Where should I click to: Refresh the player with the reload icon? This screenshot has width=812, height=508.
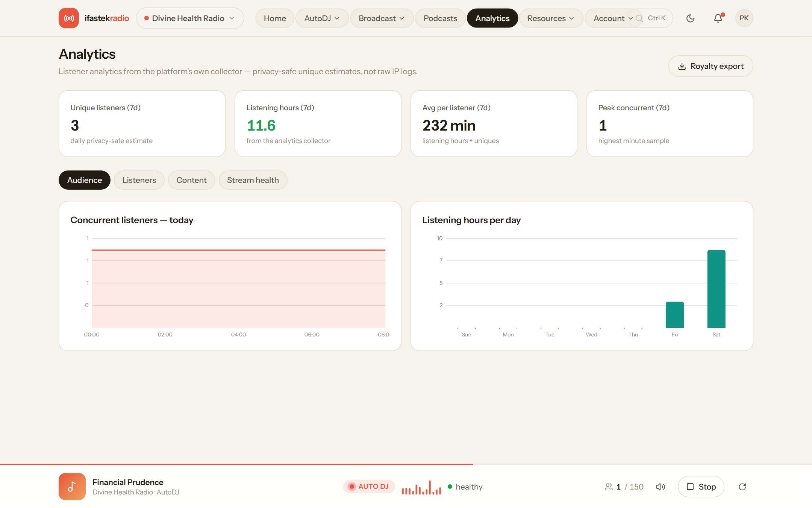pyautogui.click(x=742, y=487)
